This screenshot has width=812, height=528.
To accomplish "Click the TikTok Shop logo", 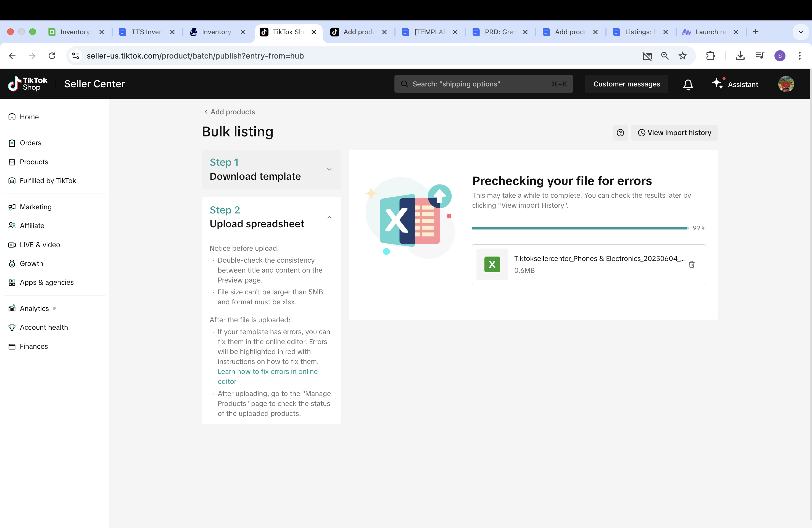I will click(28, 84).
